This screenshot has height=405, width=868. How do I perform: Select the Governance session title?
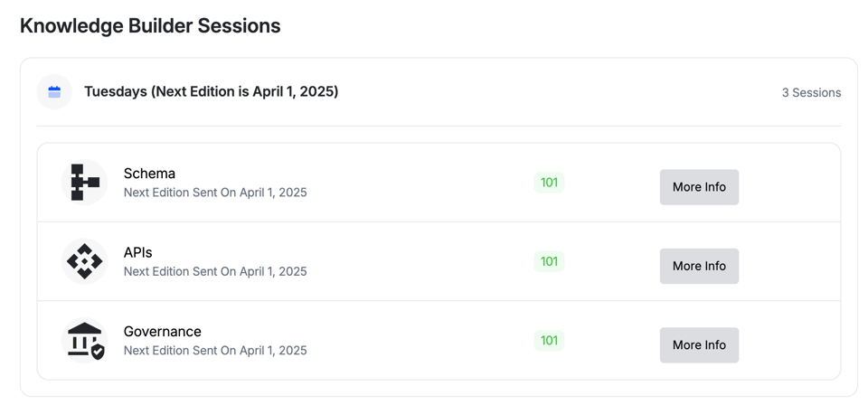(162, 332)
